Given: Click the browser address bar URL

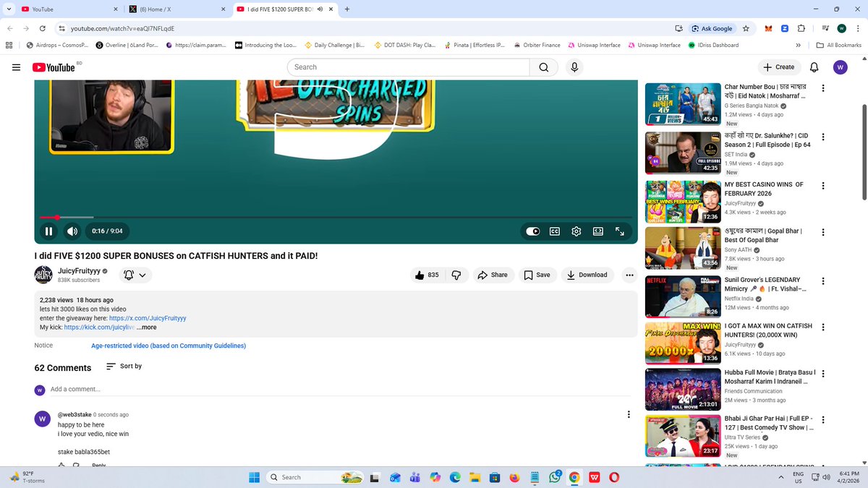Looking at the screenshot, I should pyautogui.click(x=123, y=28).
